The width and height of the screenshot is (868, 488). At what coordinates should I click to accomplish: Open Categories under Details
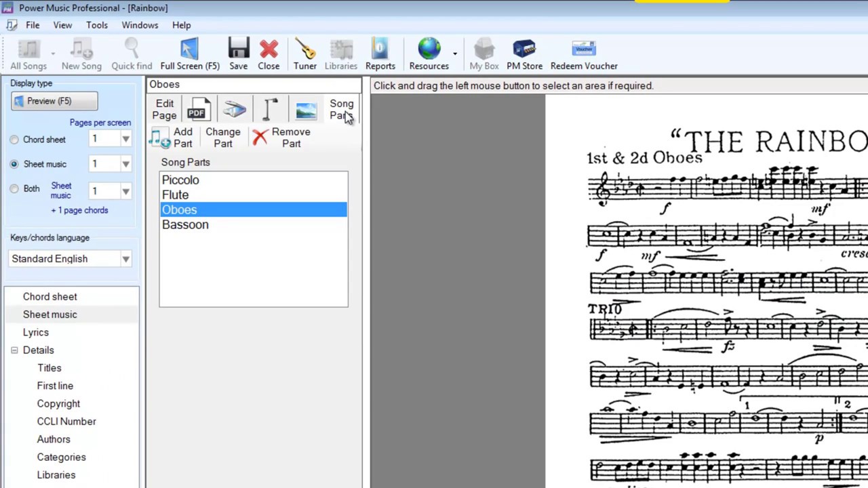61,457
